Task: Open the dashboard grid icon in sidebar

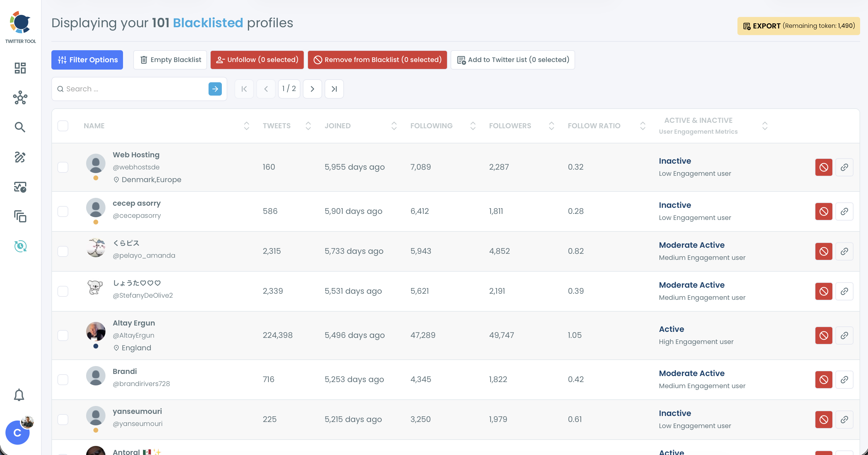Action: [x=20, y=68]
